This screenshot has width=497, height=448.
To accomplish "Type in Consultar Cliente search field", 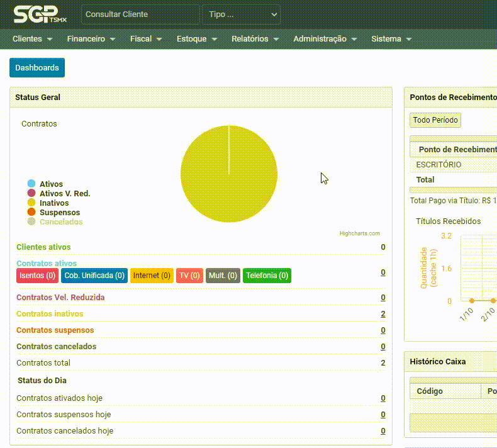I will tap(140, 14).
